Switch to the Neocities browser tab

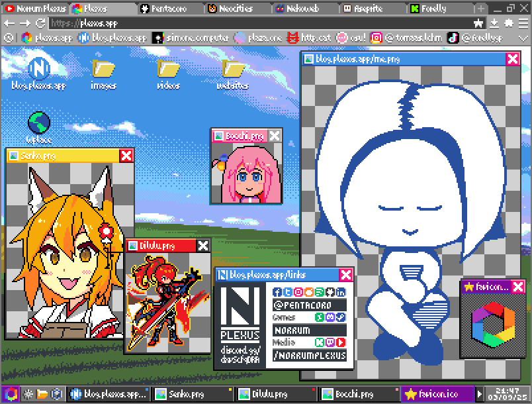tap(238, 9)
